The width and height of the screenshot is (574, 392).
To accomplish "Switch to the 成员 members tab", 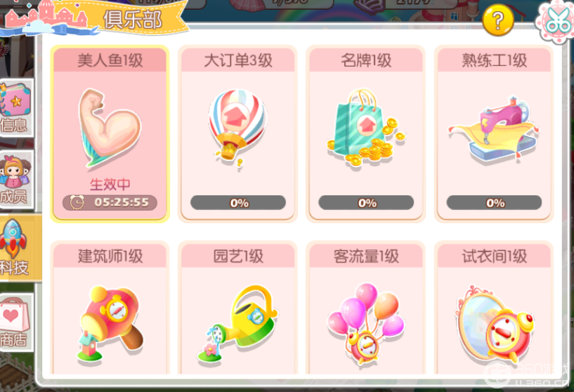I will (x=16, y=179).
